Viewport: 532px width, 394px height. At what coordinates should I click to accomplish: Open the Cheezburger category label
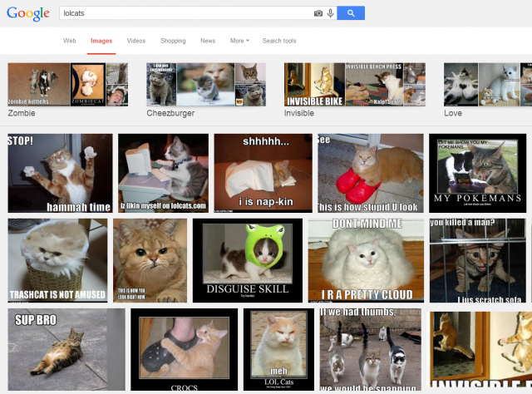click(170, 113)
